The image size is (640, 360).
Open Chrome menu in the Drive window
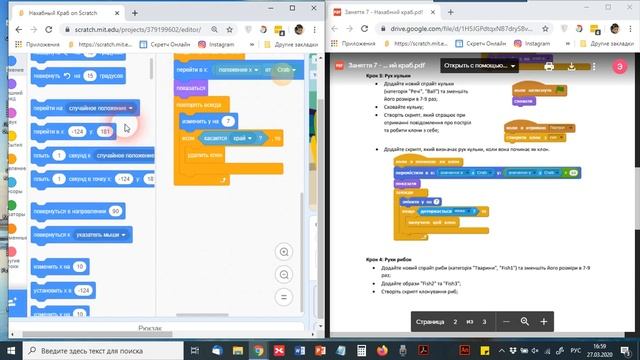click(631, 29)
